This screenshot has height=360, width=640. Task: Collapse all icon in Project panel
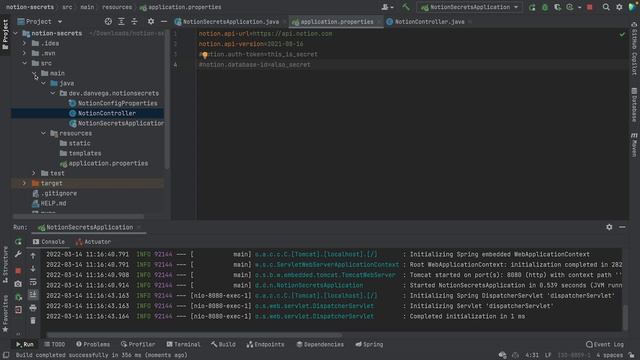point(134,21)
